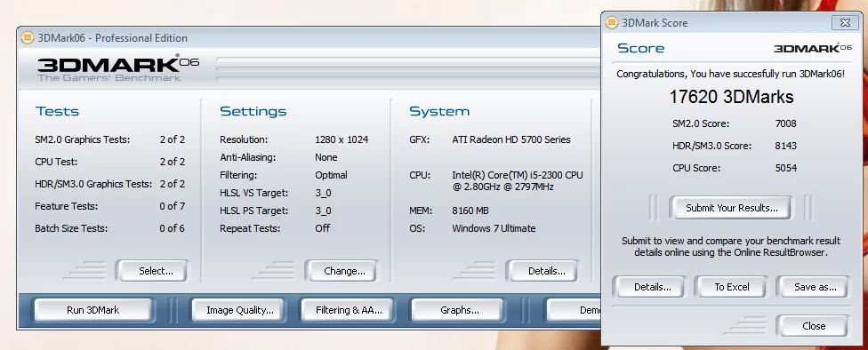Click the Feature Tests count 0 of 7
868x350 pixels.
(x=173, y=206)
